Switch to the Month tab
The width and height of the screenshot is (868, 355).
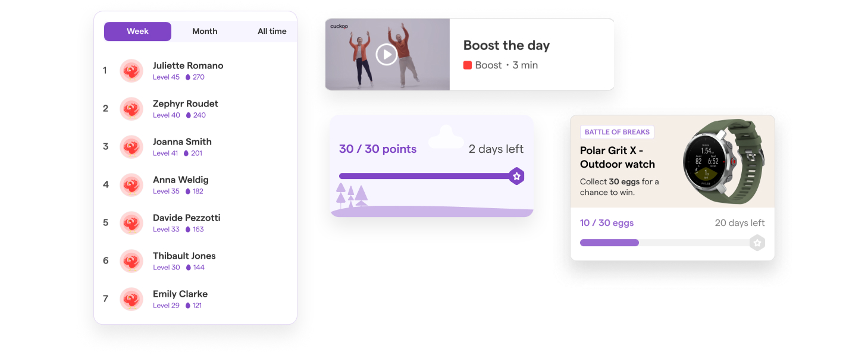coord(205,32)
